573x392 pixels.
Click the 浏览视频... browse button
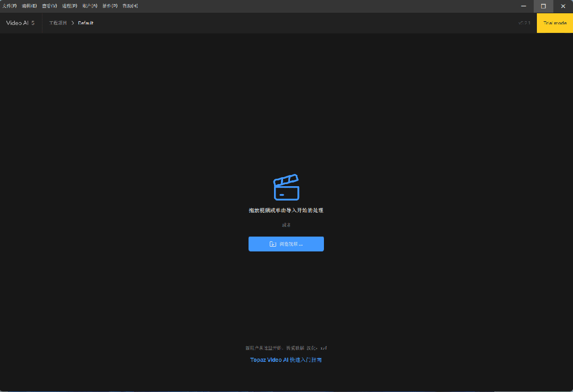pyautogui.click(x=286, y=244)
